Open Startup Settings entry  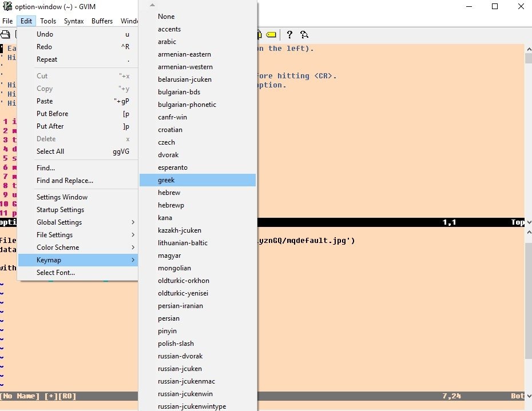click(78, 210)
